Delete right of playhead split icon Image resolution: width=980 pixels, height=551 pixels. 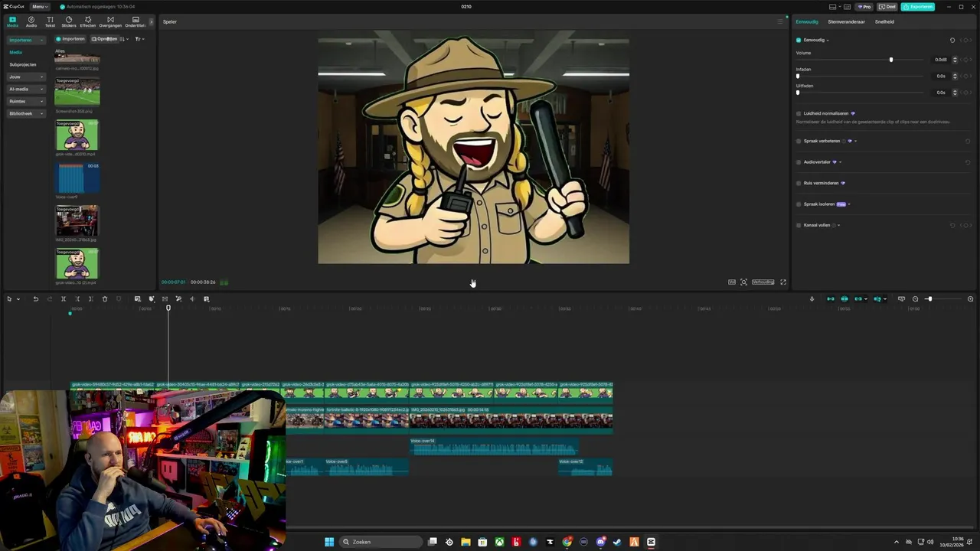90,298
